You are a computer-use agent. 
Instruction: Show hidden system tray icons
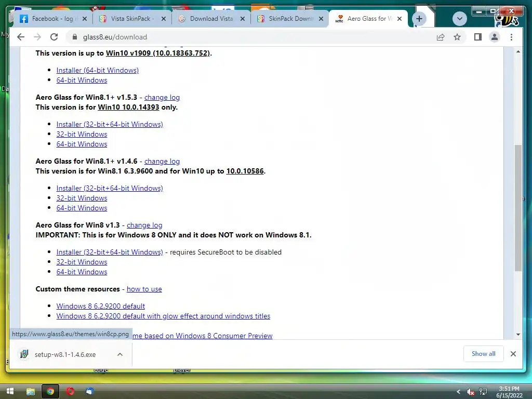pyautogui.click(x=458, y=392)
